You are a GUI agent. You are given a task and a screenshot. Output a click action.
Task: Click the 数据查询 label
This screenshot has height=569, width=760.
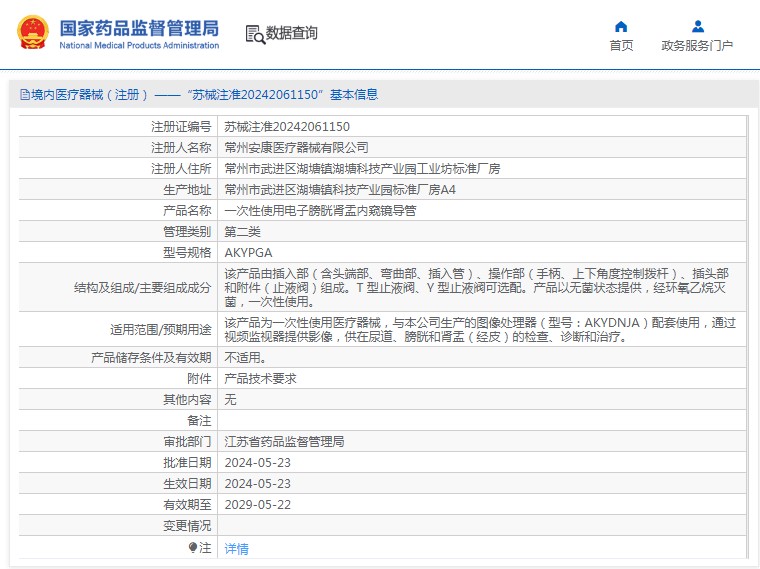[x=292, y=33]
